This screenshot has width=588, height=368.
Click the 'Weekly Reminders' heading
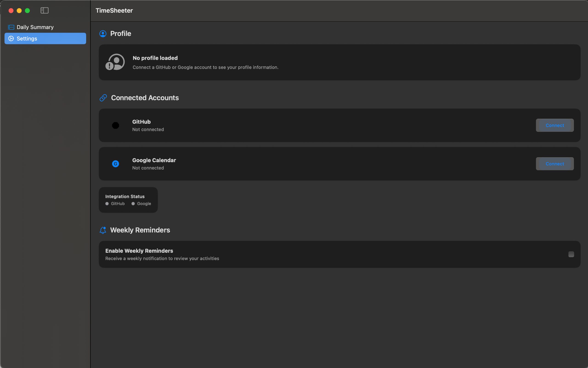point(140,230)
